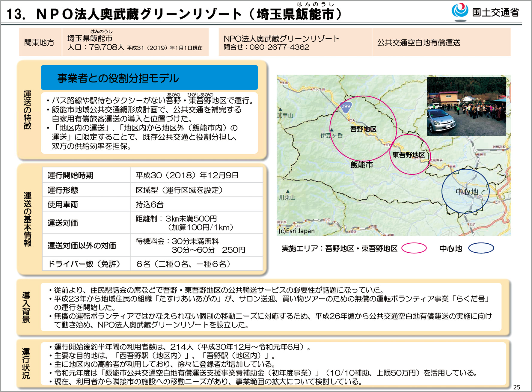Click the 中心地 label inside the blue circle
This screenshot has height=392, width=532.
467,192
